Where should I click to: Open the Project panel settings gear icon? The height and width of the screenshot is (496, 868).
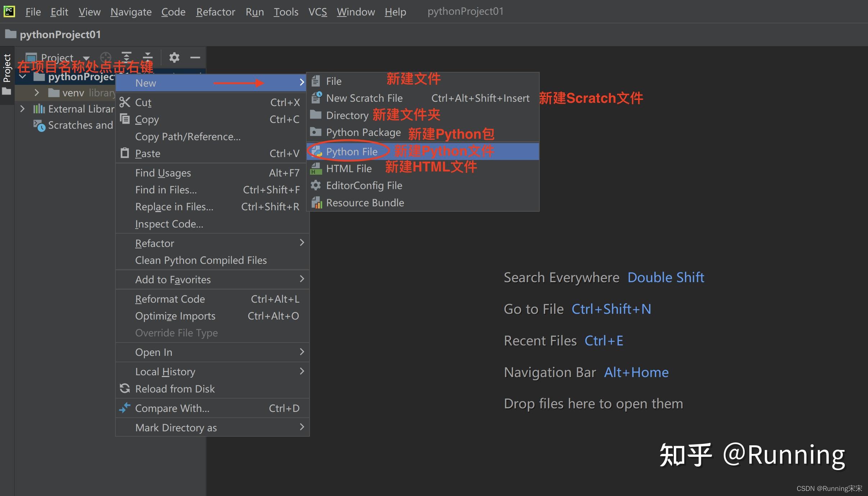175,58
